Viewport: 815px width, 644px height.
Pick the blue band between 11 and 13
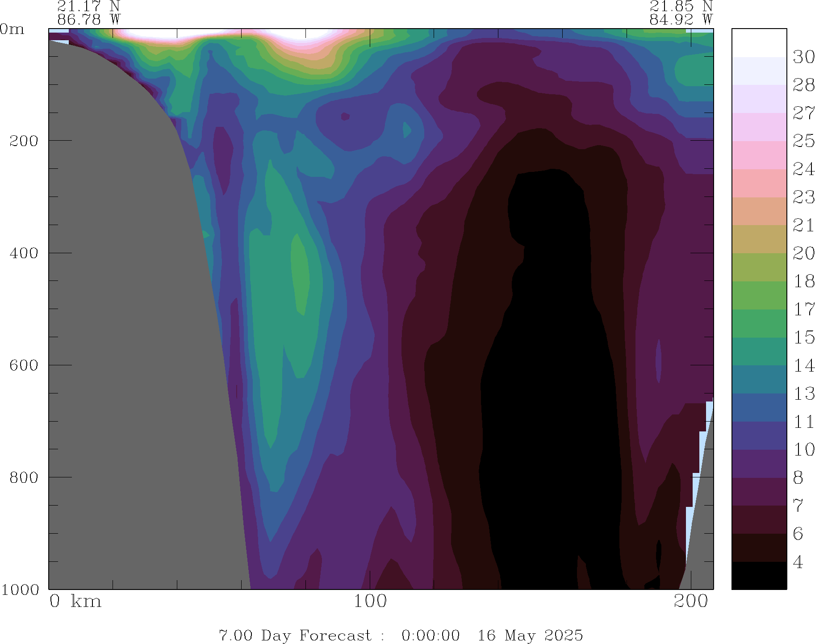pos(759,407)
